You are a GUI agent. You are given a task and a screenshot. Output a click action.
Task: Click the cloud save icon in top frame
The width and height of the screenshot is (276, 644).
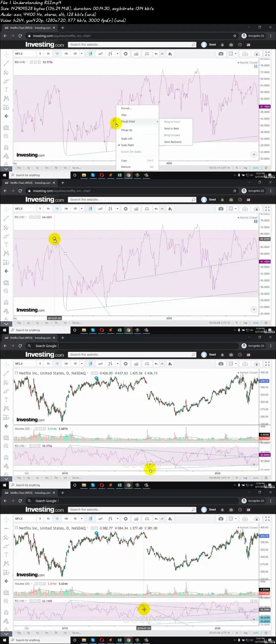(245, 54)
